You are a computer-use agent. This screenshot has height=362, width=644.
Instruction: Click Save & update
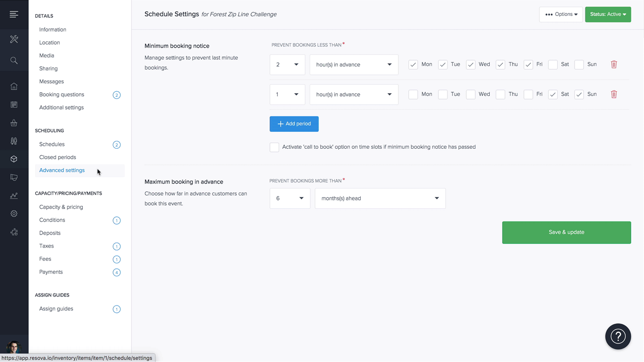click(566, 232)
